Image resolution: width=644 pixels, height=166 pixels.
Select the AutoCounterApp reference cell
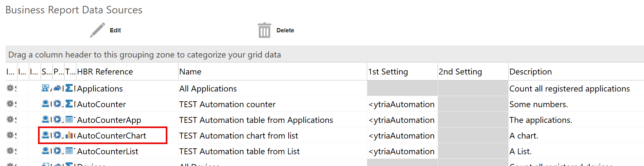(x=109, y=120)
